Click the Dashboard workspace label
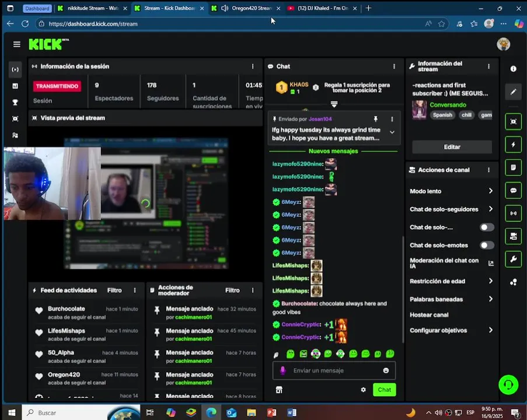527x420 pixels. 37,8
